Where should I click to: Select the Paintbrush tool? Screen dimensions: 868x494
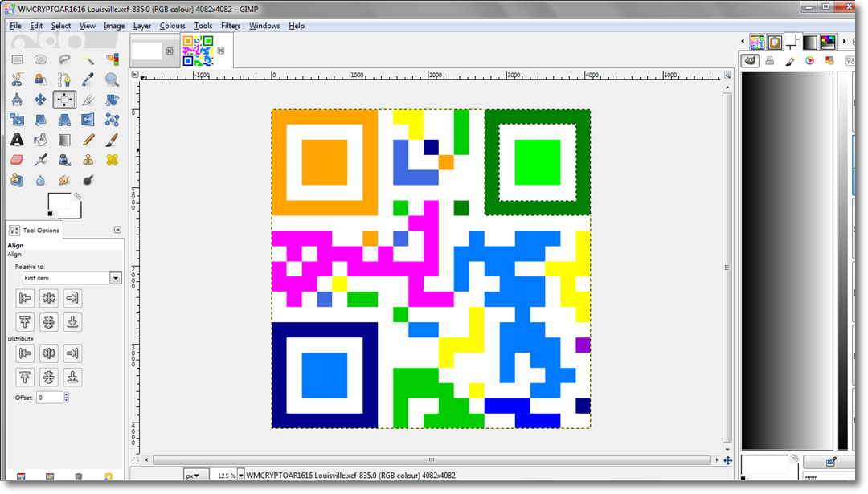click(x=113, y=140)
